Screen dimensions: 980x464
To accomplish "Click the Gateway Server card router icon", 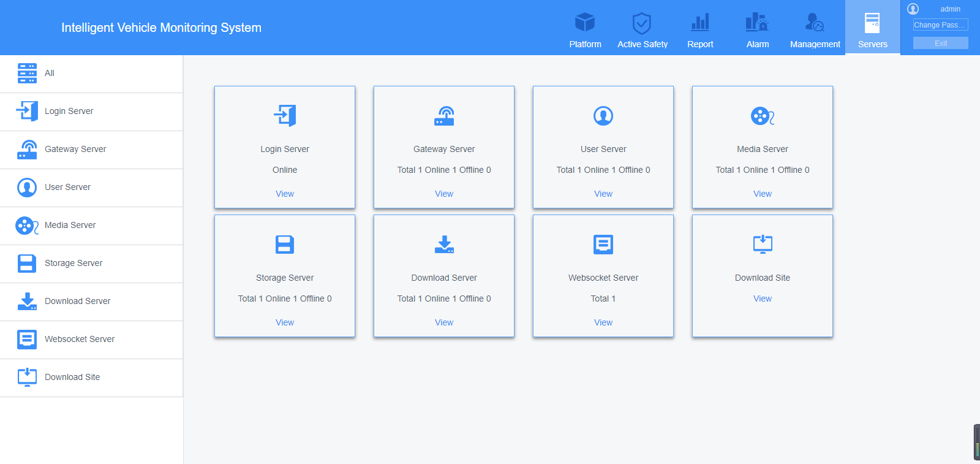I will tap(444, 116).
